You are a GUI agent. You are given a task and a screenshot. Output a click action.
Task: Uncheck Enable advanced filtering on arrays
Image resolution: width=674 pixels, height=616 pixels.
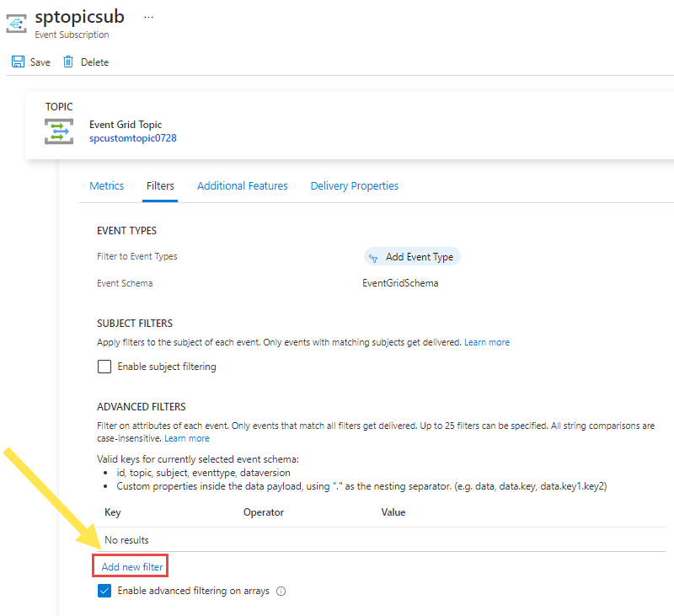coord(104,591)
